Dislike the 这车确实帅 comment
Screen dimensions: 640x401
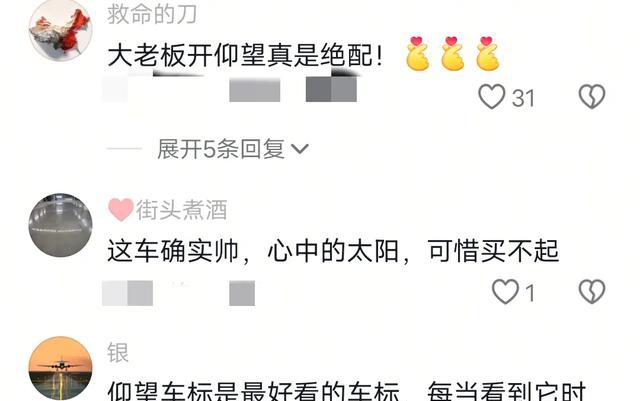(592, 292)
